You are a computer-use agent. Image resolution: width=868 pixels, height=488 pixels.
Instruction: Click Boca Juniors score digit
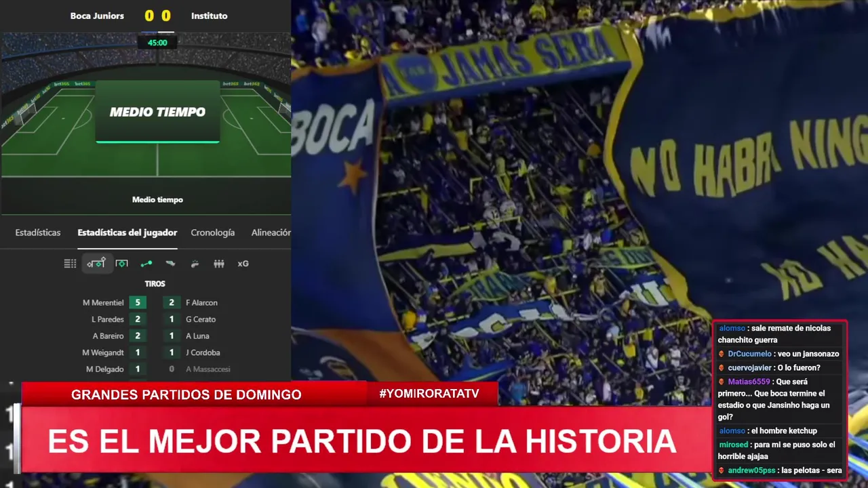point(149,16)
